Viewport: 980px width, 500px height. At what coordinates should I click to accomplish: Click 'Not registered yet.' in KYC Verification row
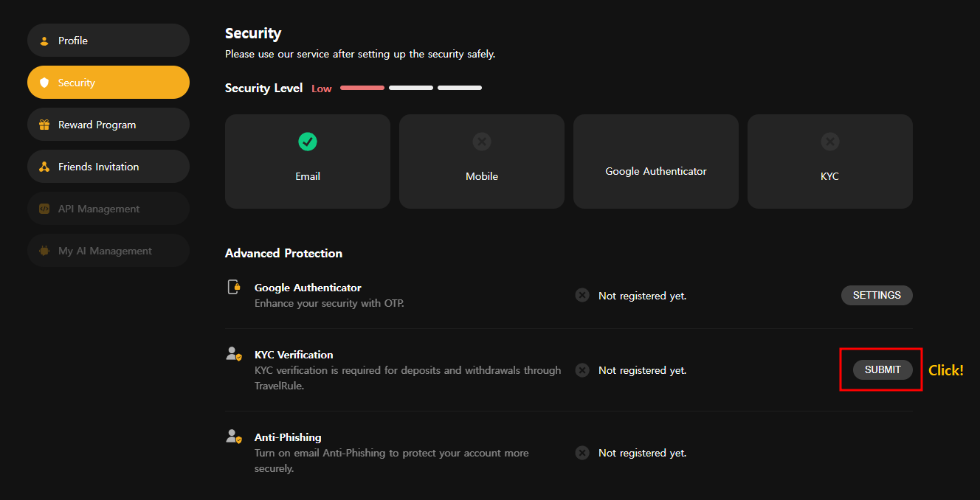point(642,370)
